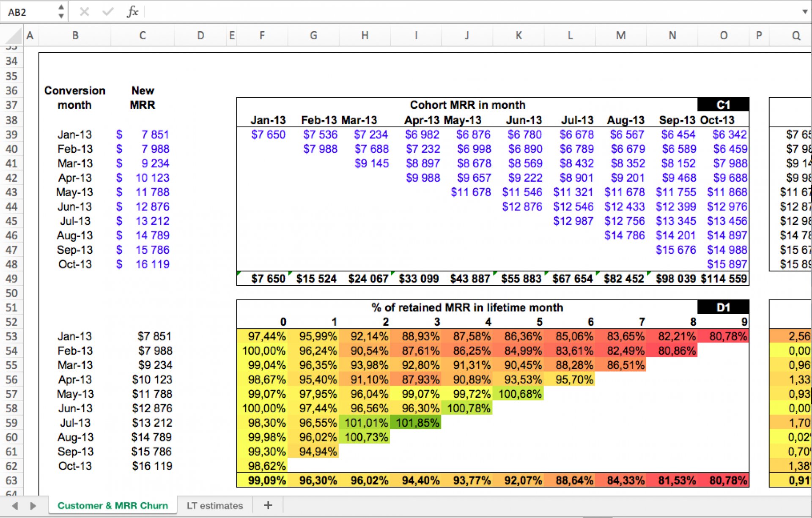
Task: Click average cell 81,53%
Action: point(672,480)
